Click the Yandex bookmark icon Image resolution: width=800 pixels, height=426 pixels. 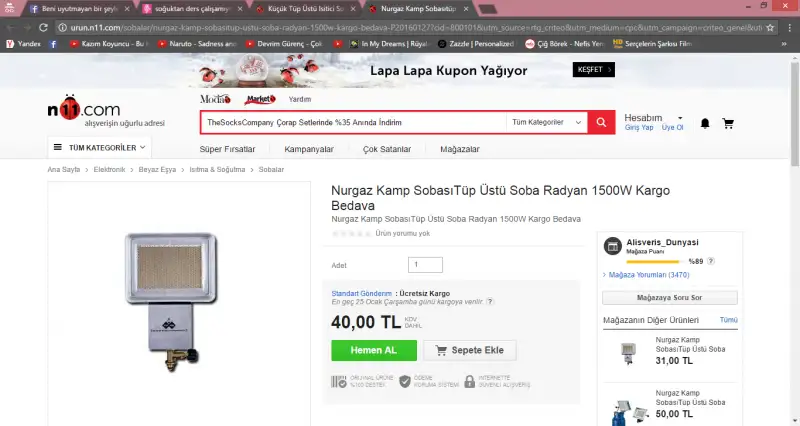click(x=10, y=44)
